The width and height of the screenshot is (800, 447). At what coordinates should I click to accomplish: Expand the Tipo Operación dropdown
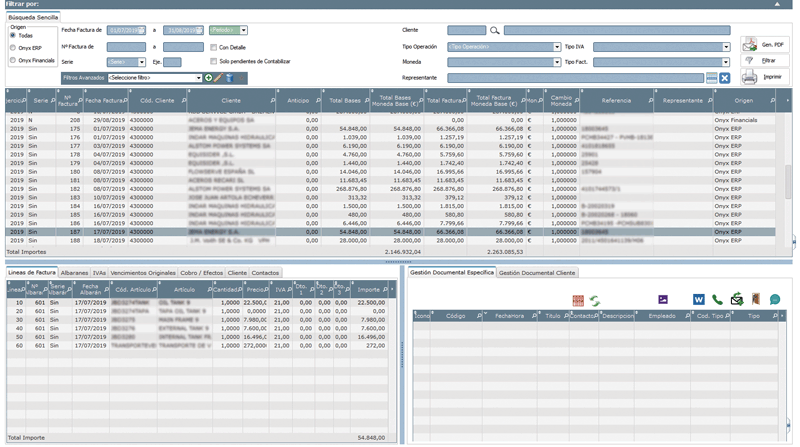tap(503, 46)
